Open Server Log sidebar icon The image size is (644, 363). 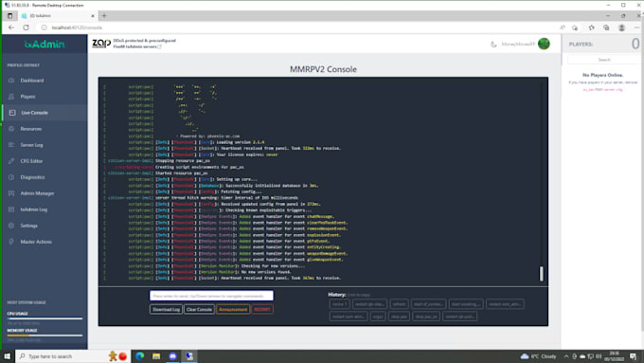coord(11,145)
